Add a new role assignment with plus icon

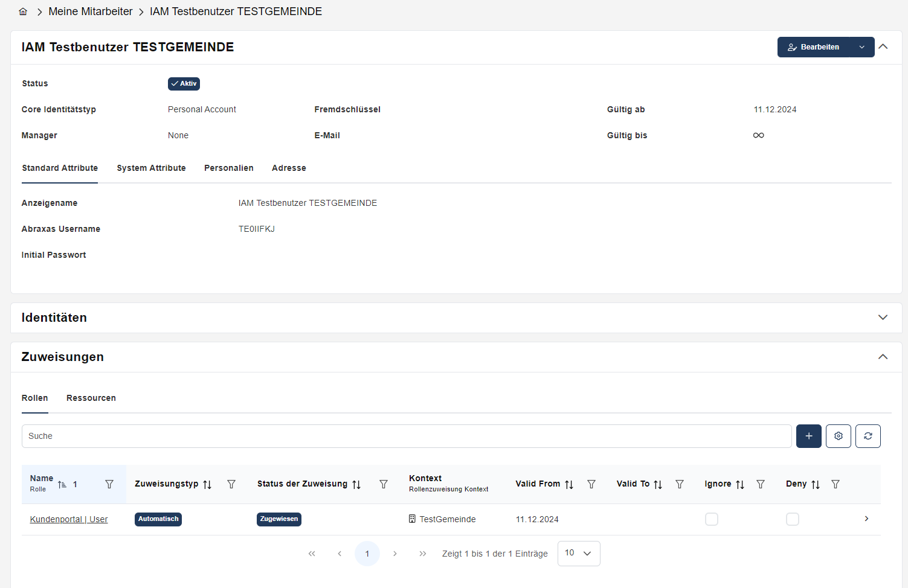tap(808, 436)
